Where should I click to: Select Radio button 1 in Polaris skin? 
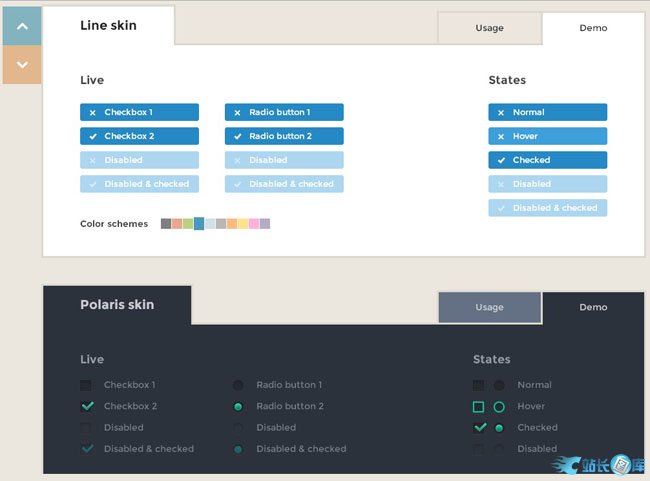coord(238,385)
